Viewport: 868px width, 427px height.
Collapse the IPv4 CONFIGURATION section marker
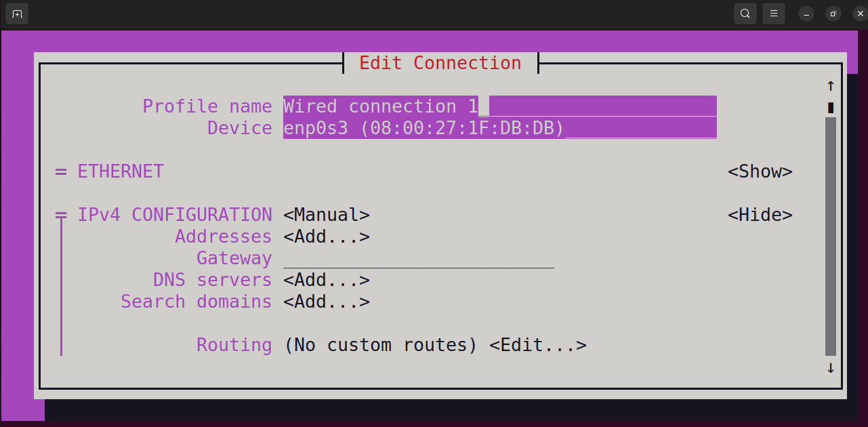point(61,215)
